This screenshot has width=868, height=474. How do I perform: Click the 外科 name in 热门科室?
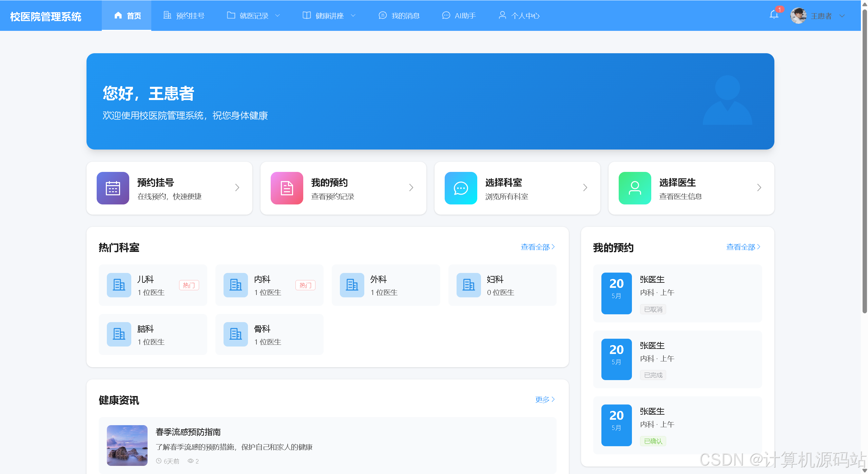(379, 279)
